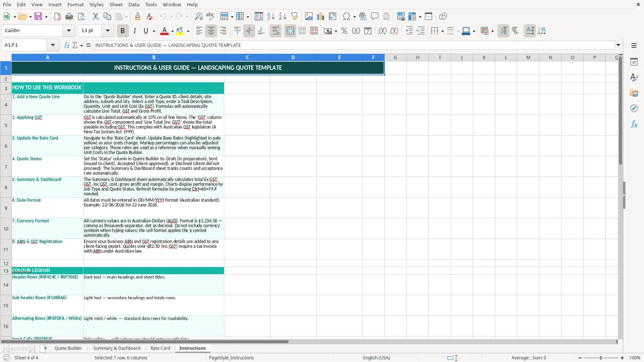
Task: Click the zoom out minus button
Action: [579, 358]
